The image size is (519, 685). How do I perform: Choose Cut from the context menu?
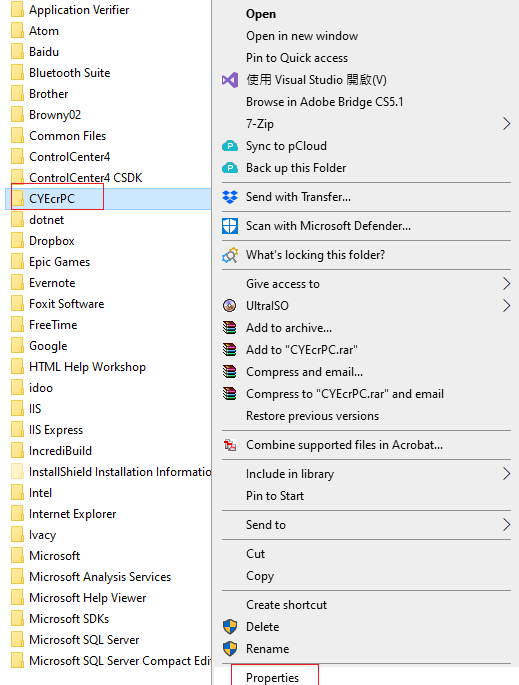tap(256, 554)
